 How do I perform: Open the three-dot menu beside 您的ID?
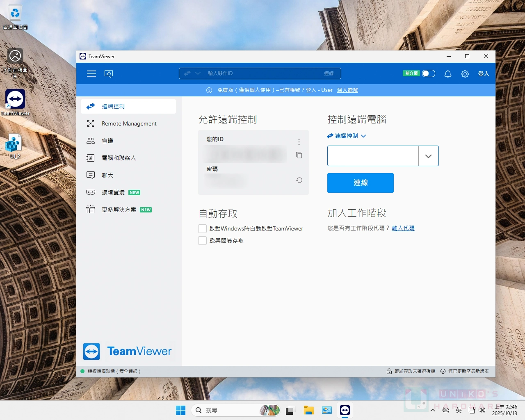click(299, 142)
